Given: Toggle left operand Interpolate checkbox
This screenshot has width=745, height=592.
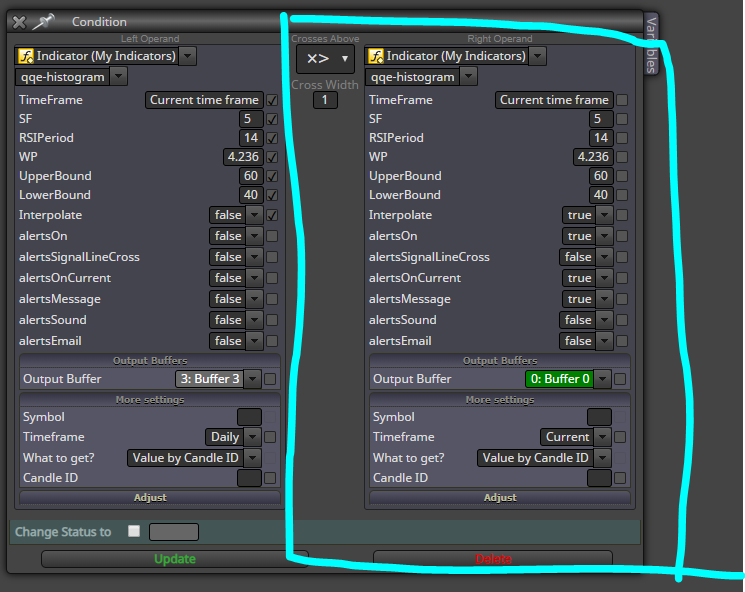Looking at the screenshot, I should point(272,215).
